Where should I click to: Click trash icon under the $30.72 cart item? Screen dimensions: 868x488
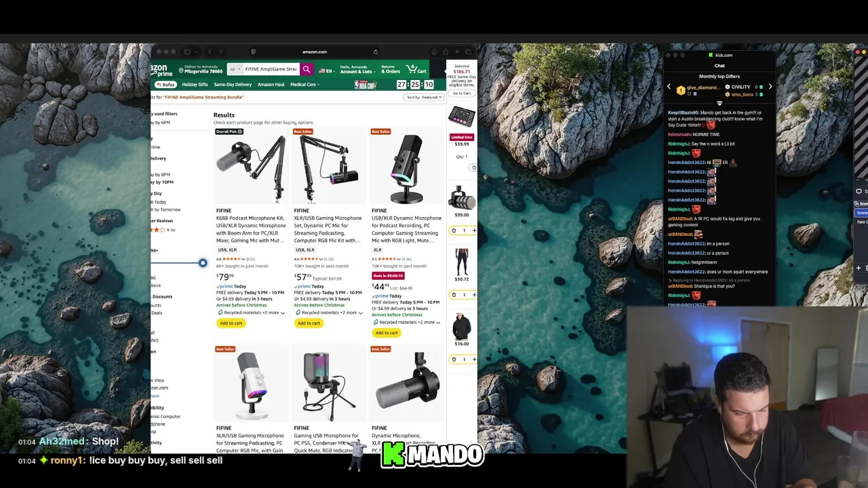(x=454, y=295)
